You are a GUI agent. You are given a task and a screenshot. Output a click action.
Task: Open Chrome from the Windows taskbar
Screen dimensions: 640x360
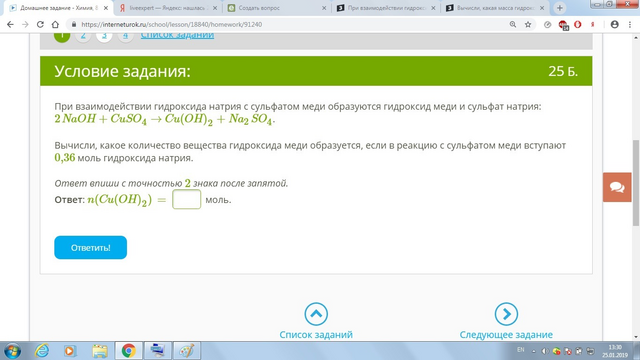pyautogui.click(x=129, y=351)
